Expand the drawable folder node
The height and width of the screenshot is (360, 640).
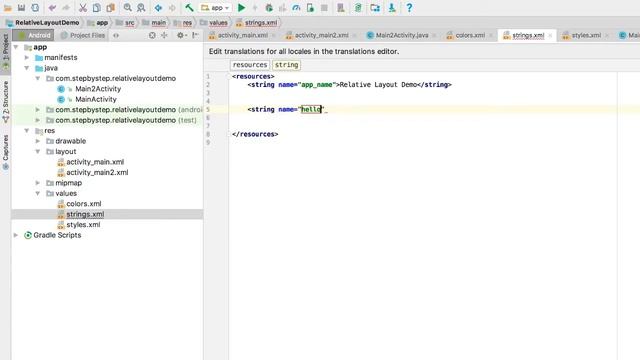click(38, 141)
